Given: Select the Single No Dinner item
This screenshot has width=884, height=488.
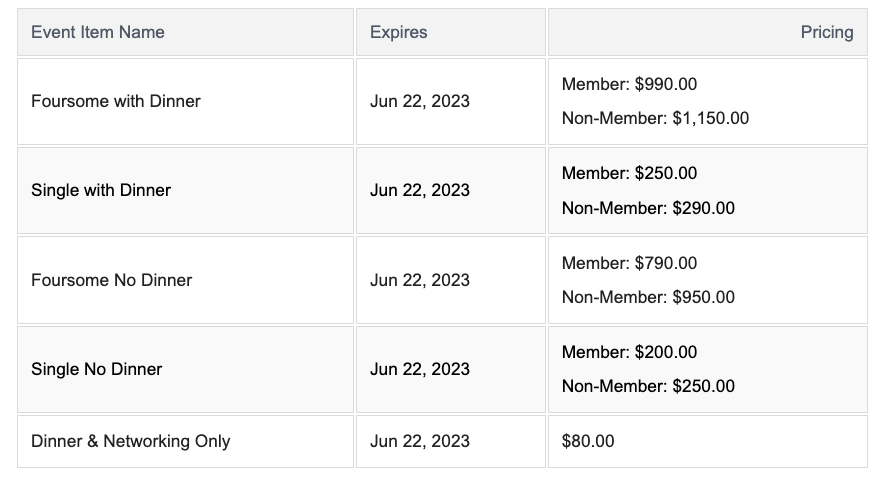Looking at the screenshot, I should pyautogui.click(x=96, y=369).
